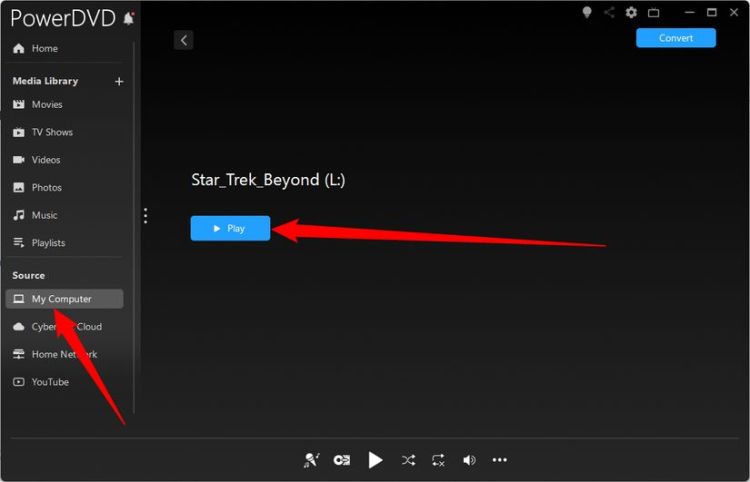Add to Media Library with plus button
Screen dimensions: 750x482
[119, 81]
